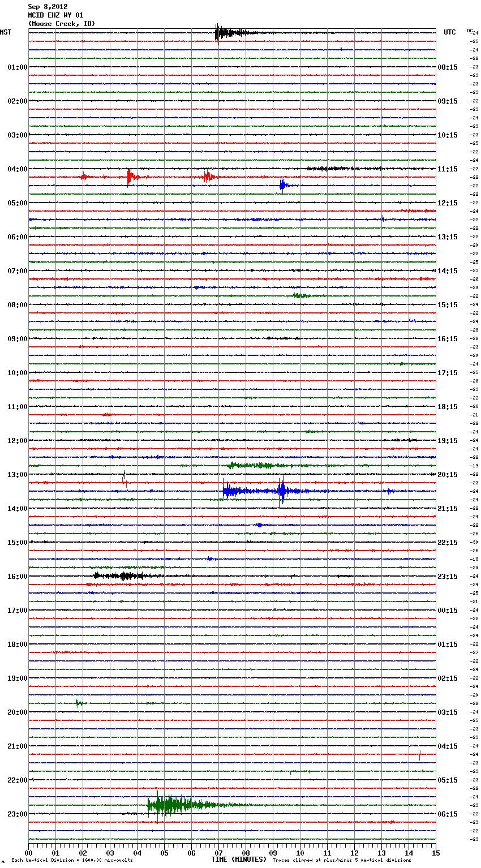Click the 23:00 MST hour label
This screenshot has width=481, height=868.
pyautogui.click(x=17, y=814)
